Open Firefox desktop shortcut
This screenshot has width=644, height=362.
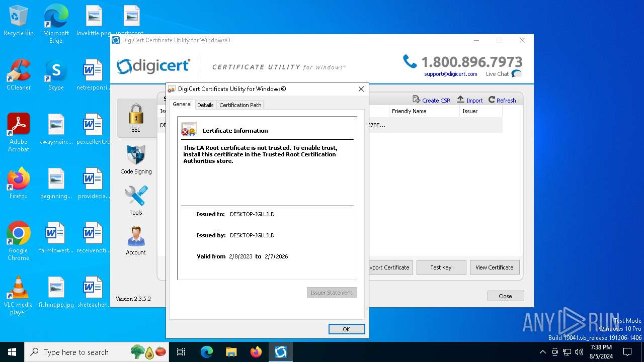[x=19, y=184]
